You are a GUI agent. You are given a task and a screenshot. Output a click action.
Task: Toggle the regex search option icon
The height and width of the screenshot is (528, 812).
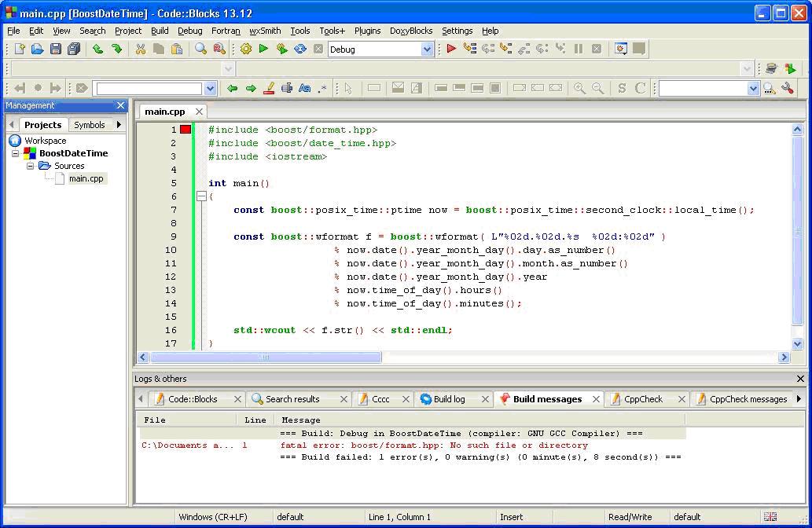[322, 89]
